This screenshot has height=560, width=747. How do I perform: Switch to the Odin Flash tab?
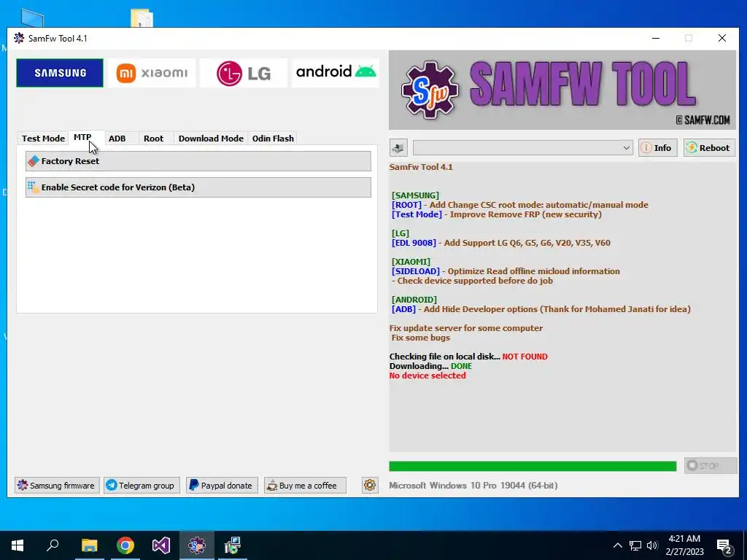pyautogui.click(x=273, y=139)
